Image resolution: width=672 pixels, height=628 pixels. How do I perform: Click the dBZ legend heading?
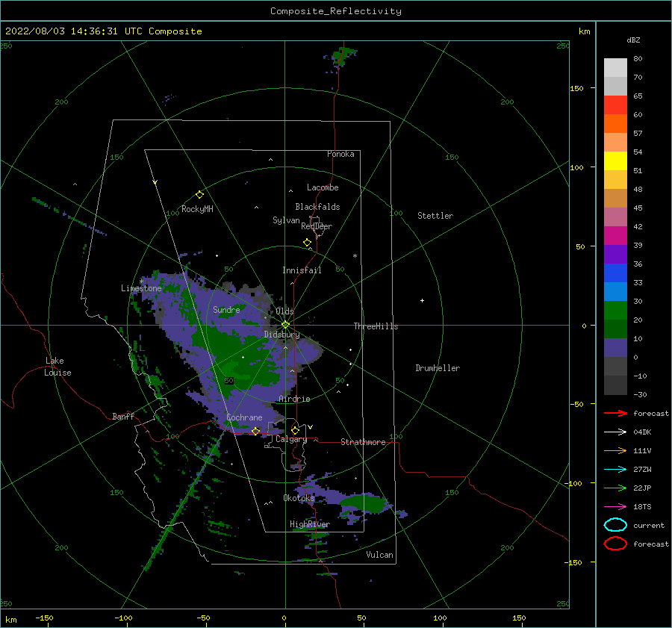coord(633,40)
